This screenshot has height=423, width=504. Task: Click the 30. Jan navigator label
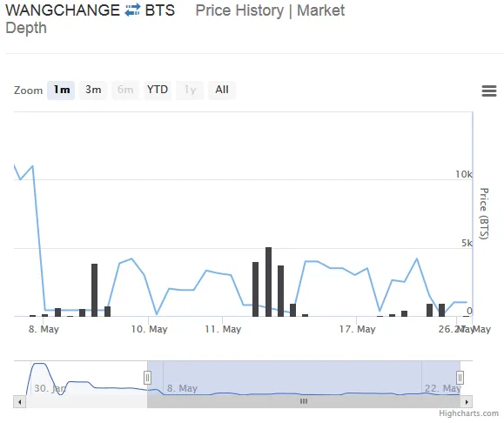click(50, 388)
